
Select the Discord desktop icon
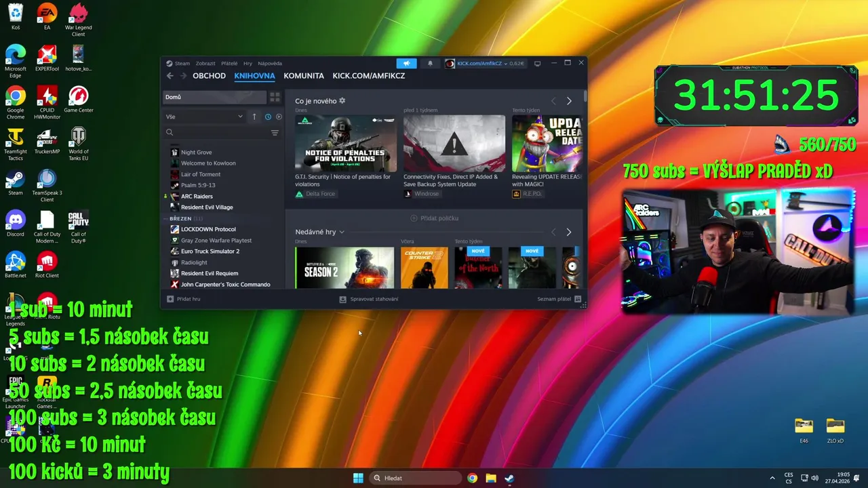click(x=15, y=224)
